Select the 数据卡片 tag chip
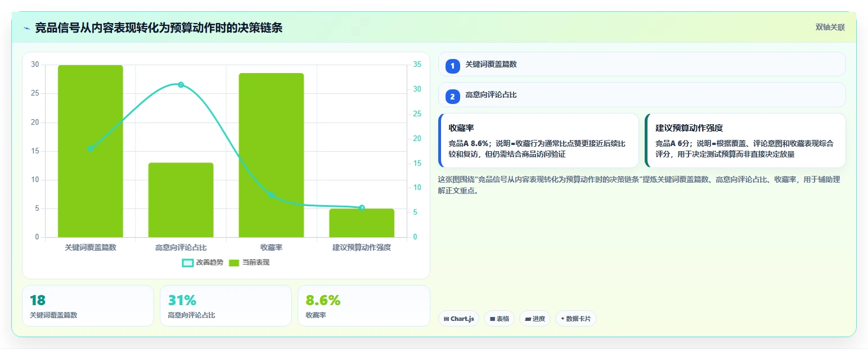Viewport: 868px width, 349px height. click(x=576, y=319)
